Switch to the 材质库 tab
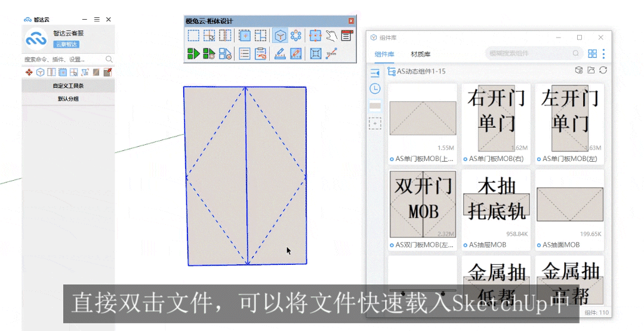Viewport: 644px width, 331px height. point(421,54)
